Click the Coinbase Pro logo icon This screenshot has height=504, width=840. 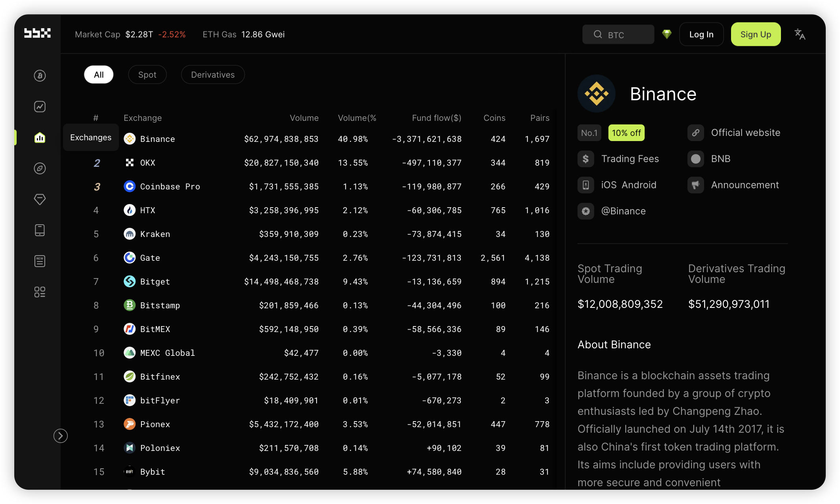point(130,187)
